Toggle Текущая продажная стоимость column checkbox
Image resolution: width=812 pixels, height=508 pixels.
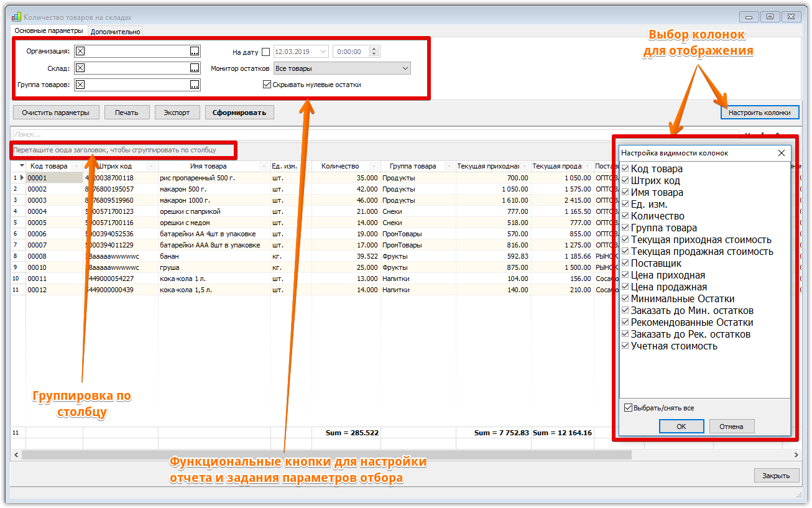[626, 252]
